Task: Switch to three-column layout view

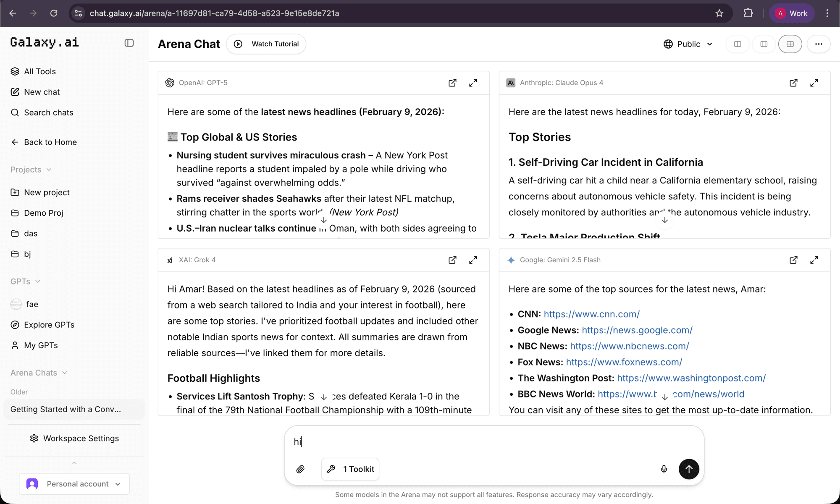Action: pos(764,44)
